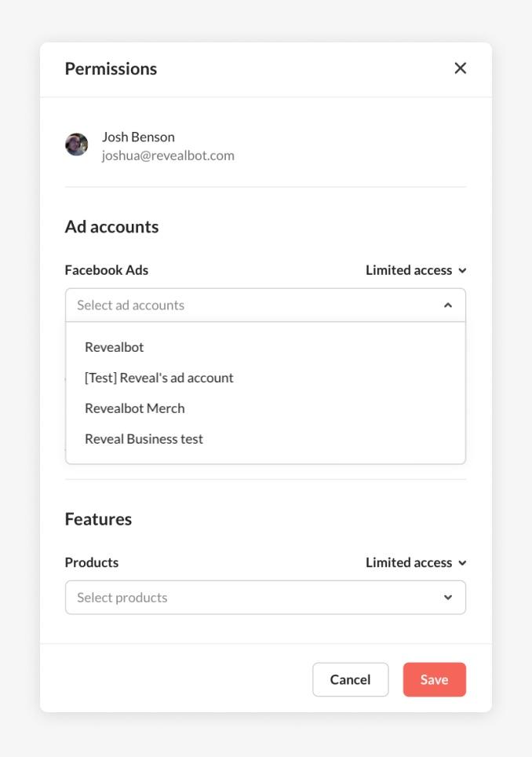Click the down chevron in Select products field
Image resolution: width=532 pixels, height=757 pixels.
tap(447, 598)
